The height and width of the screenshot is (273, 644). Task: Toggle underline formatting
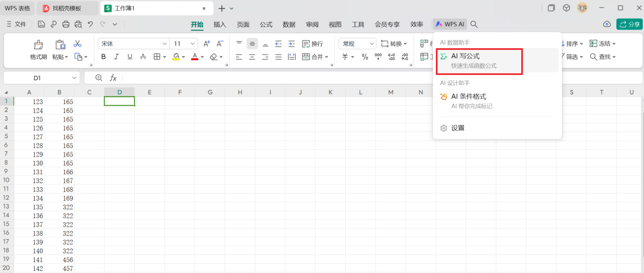click(129, 56)
